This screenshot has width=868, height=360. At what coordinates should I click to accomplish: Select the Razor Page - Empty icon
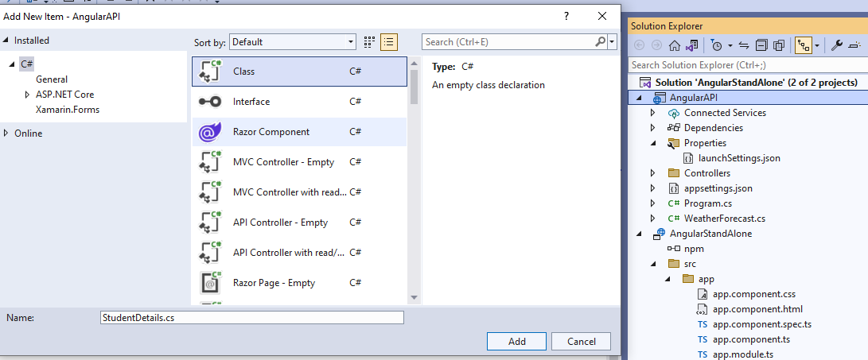click(210, 283)
